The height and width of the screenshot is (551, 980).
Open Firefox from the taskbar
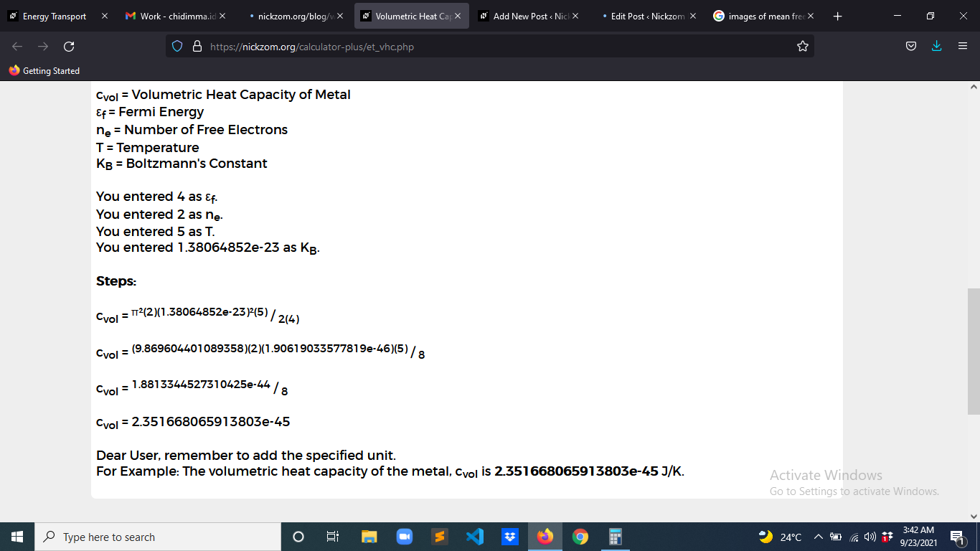(x=545, y=537)
